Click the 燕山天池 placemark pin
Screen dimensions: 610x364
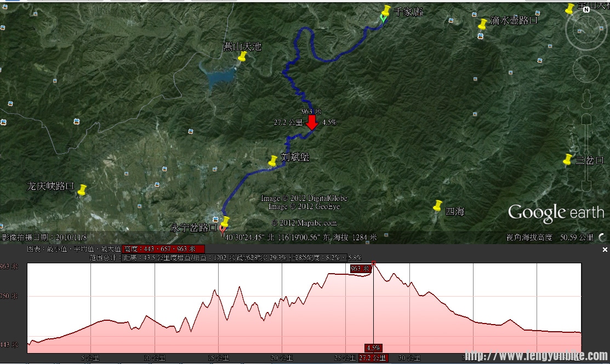click(242, 56)
